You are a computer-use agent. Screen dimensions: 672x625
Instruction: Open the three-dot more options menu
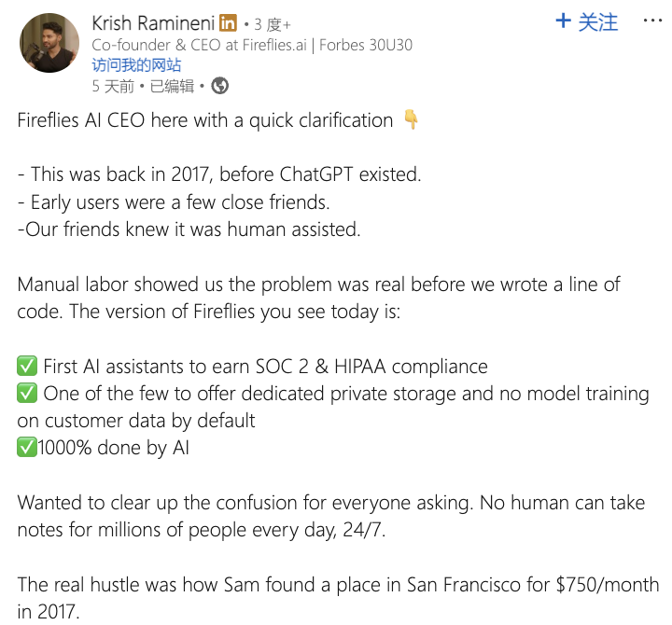pyautogui.click(x=652, y=21)
